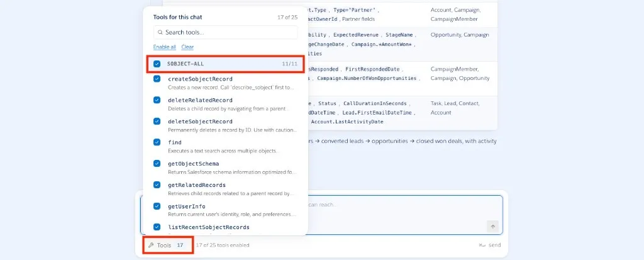Click the deleteRelatedRecord tool name
This screenshot has width=644, height=260.
(201, 100)
